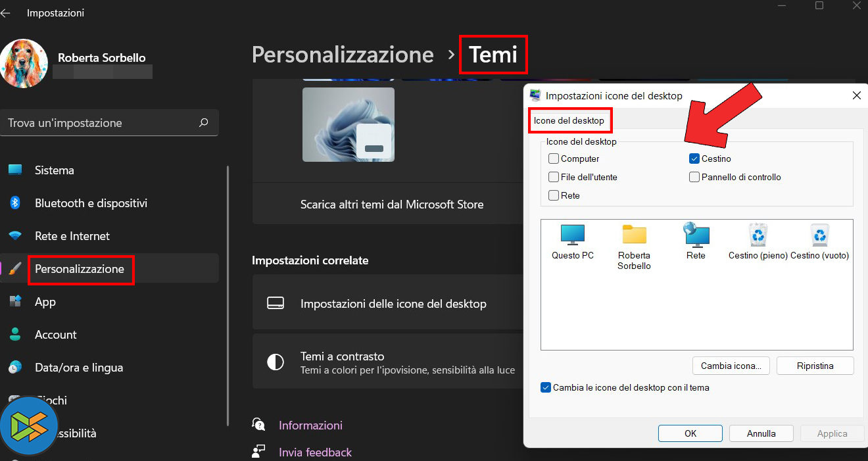Screen dimensions: 868x461
Task: Select the Windows bloom theme thumbnail
Action: click(x=349, y=124)
